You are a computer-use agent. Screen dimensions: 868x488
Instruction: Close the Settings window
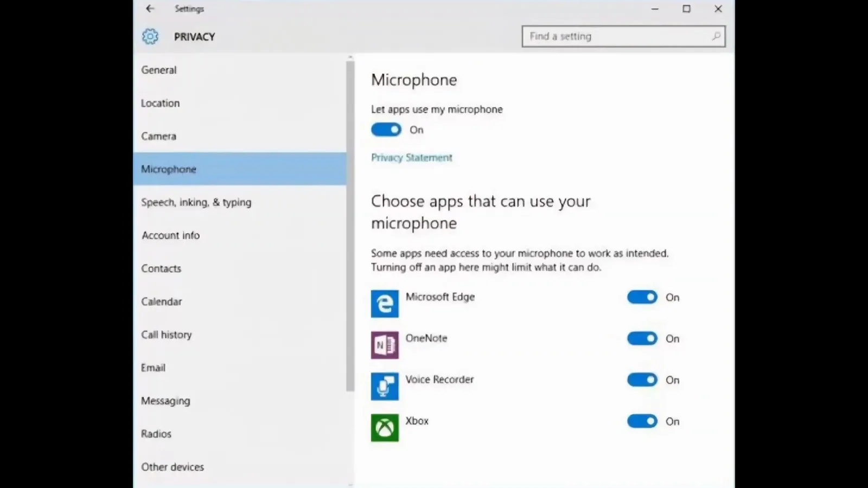[x=718, y=9]
